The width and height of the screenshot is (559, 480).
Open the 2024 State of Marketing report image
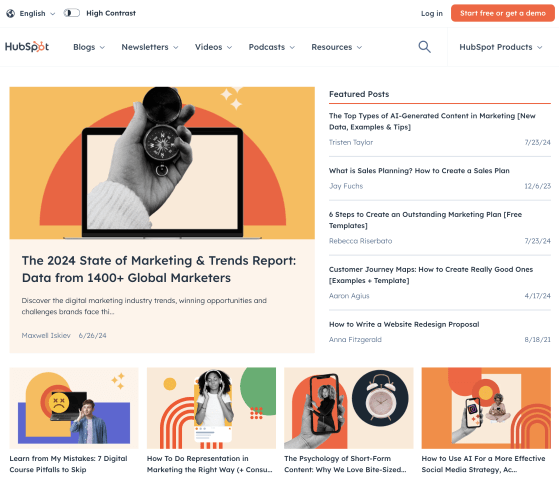pyautogui.click(x=162, y=163)
